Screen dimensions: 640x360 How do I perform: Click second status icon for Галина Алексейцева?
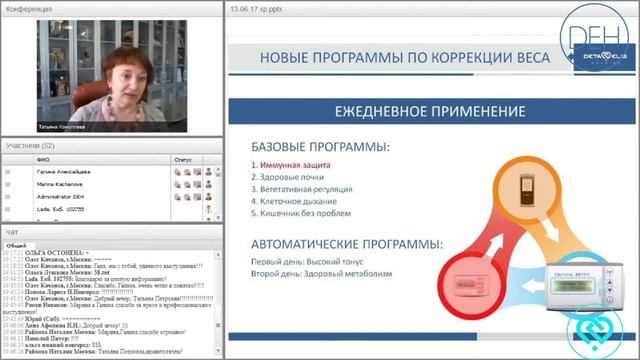click(x=187, y=172)
